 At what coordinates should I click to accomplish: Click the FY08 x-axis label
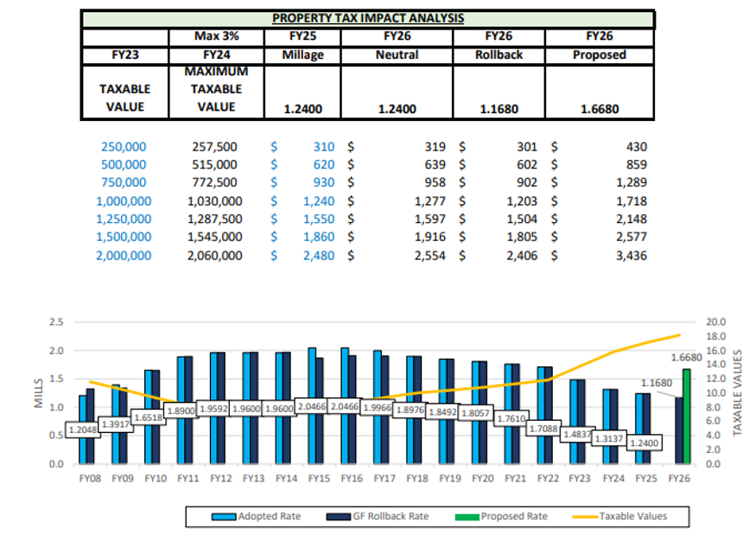pos(90,478)
